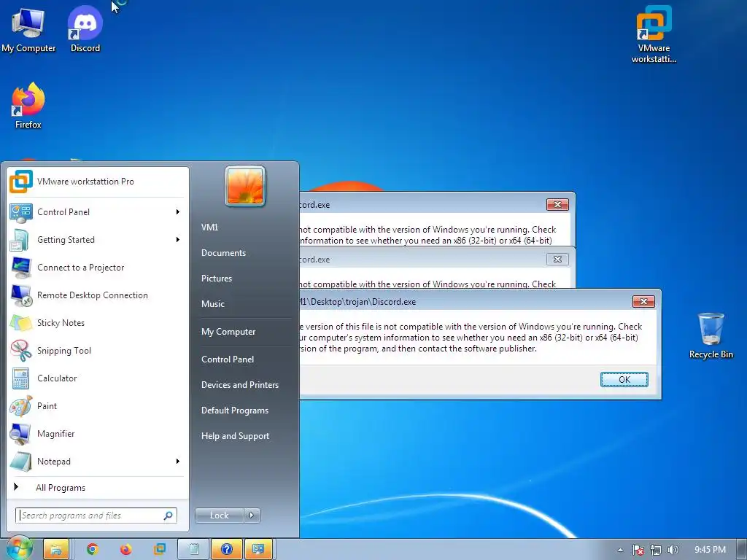Expand the Control Panel submenu arrow

[x=178, y=212]
